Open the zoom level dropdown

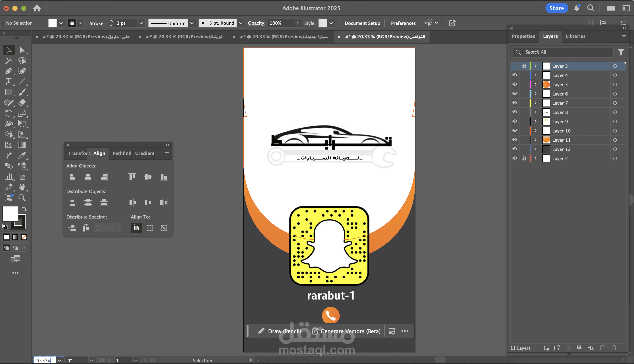pyautogui.click(x=59, y=360)
